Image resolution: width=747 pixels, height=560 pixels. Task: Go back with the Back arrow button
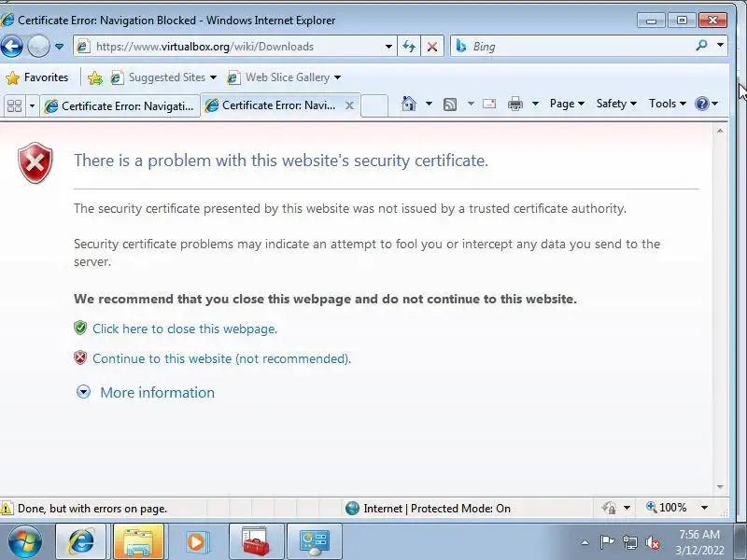click(11, 46)
